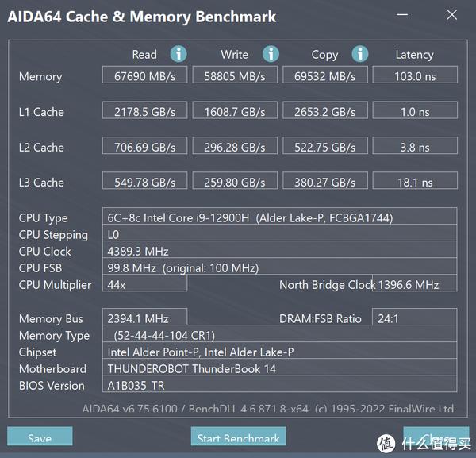Screen dimensions: 476x458
Task: Click the L2 Cache Write 296.28 GB/s field
Action: [x=235, y=145]
